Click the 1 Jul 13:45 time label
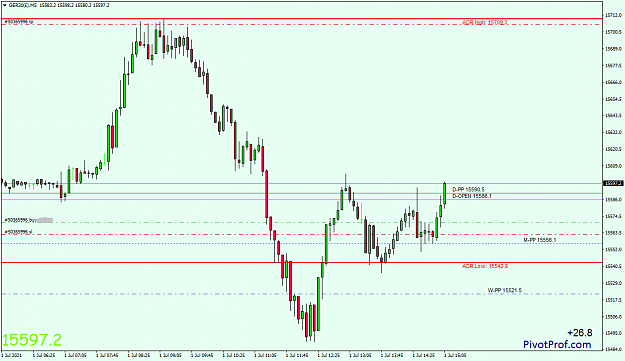 (392, 354)
